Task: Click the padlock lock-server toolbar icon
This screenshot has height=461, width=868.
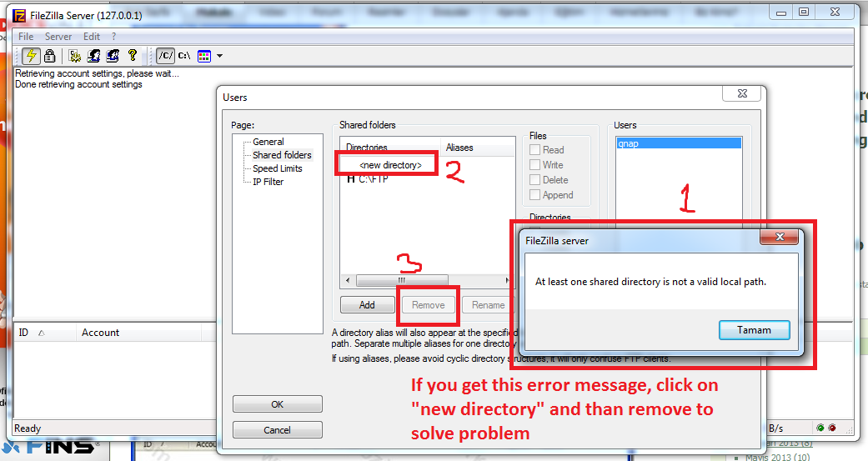Action: (49, 55)
